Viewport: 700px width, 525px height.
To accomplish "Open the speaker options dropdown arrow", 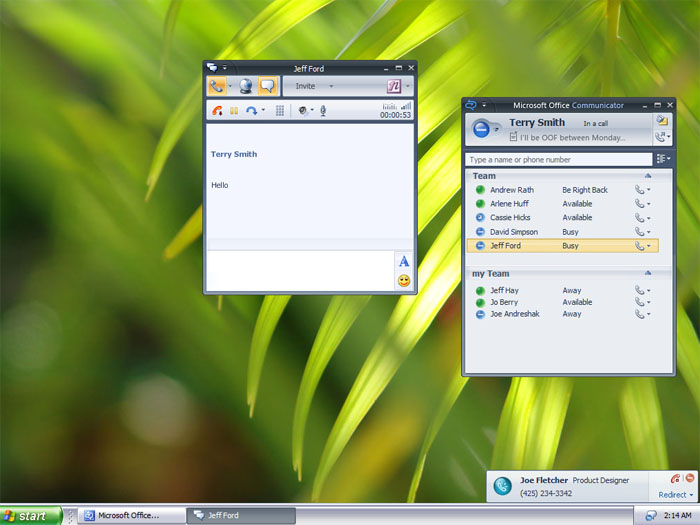I will click(x=312, y=110).
